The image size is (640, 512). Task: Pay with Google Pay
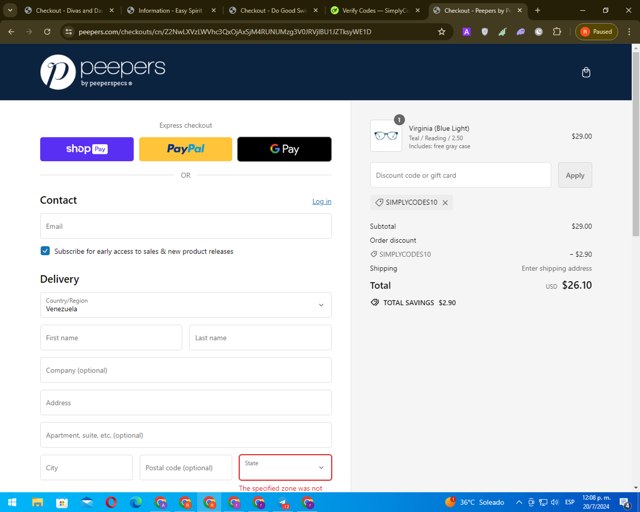coord(284,149)
